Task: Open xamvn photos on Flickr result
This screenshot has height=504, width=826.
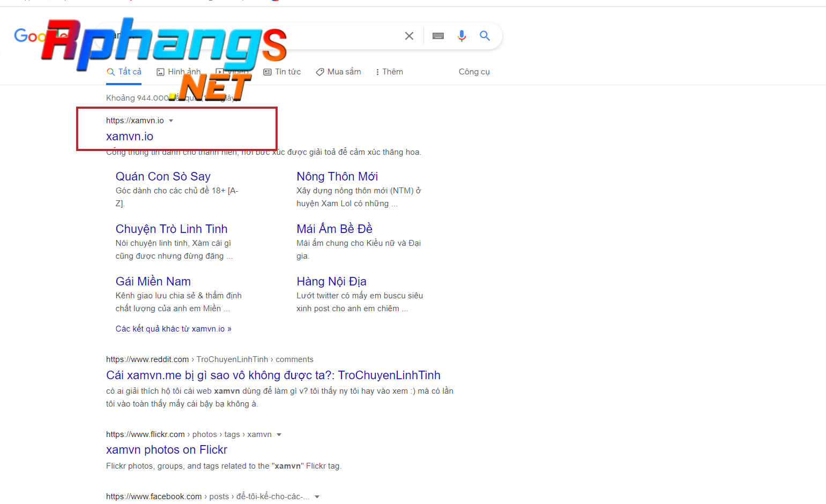Action: point(167,449)
